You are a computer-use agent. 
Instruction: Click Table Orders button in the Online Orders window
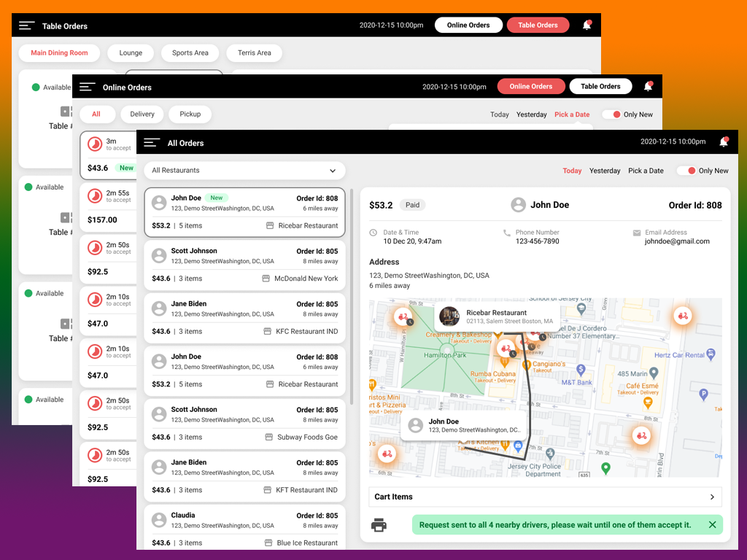(600, 87)
